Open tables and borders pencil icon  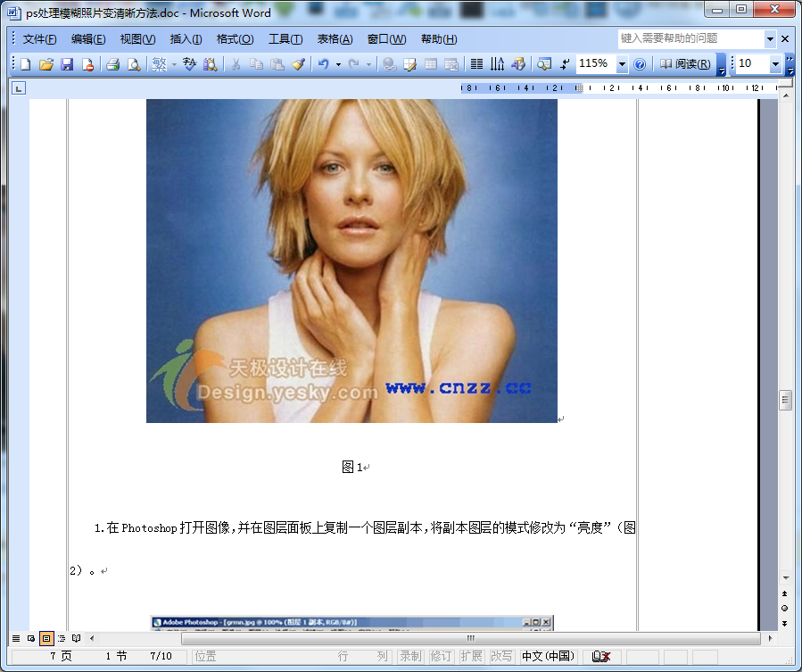(409, 64)
